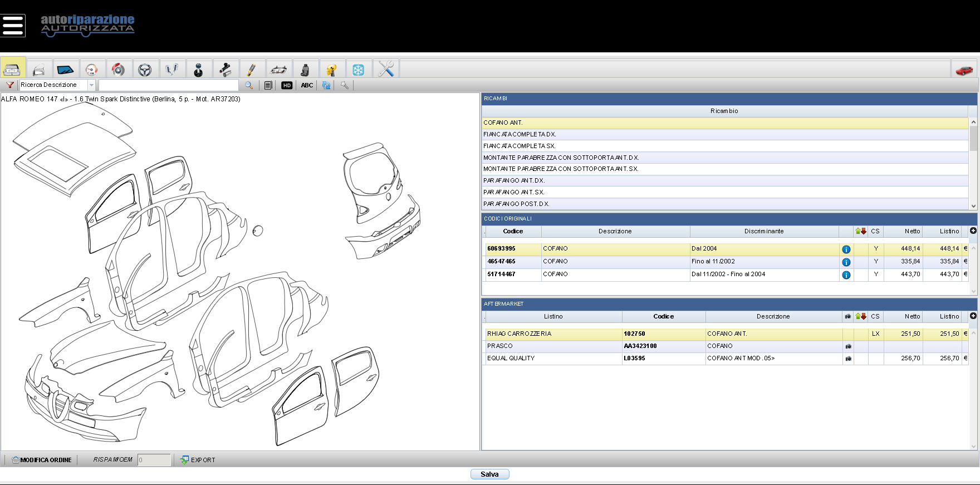Select FIANCATA COMPLETA SX. row
The image size is (980, 485).
725,146
